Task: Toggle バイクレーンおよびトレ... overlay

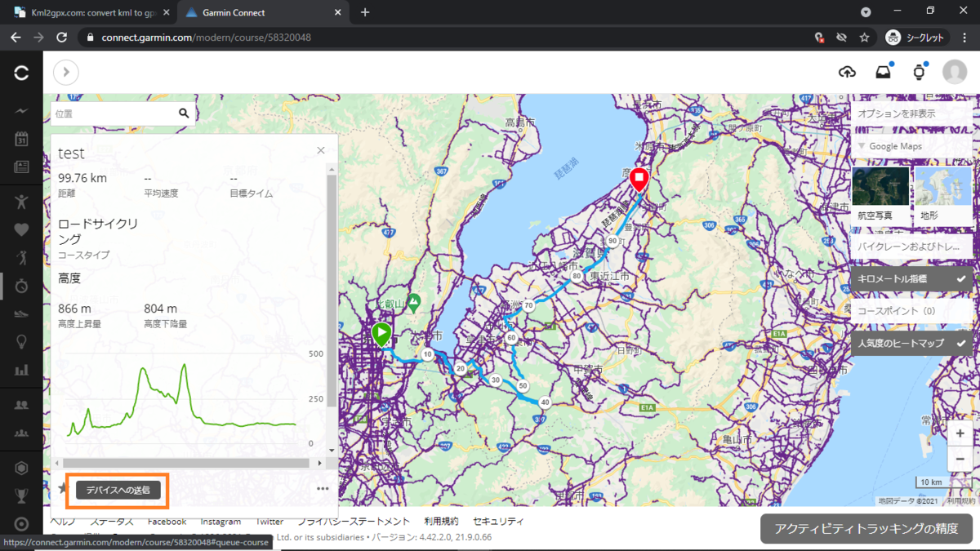Action: (911, 245)
